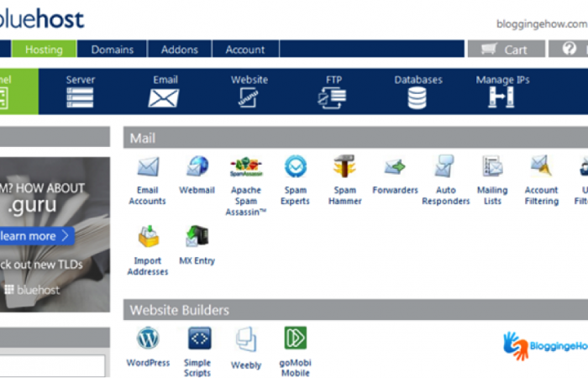Image resolution: width=588 pixels, height=378 pixels.
Task: Open the Addons tab
Action: 180,49
